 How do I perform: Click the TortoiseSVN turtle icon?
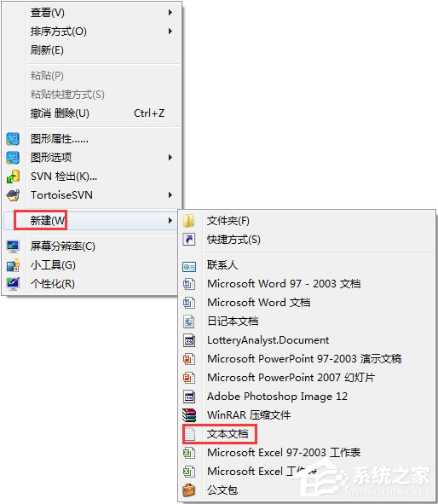click(x=13, y=195)
